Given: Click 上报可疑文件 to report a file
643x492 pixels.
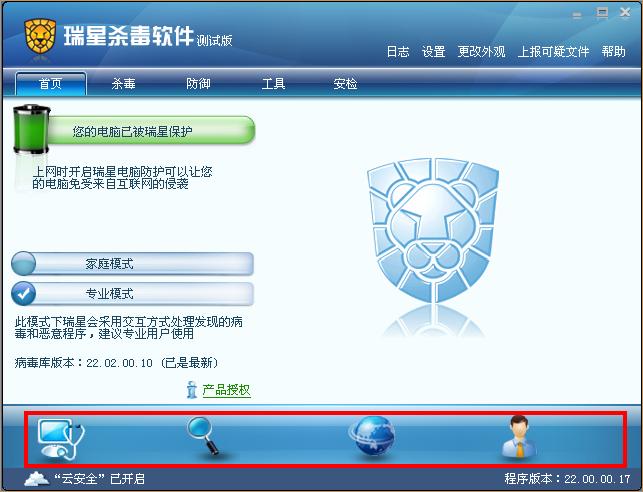Looking at the screenshot, I should click(x=554, y=52).
